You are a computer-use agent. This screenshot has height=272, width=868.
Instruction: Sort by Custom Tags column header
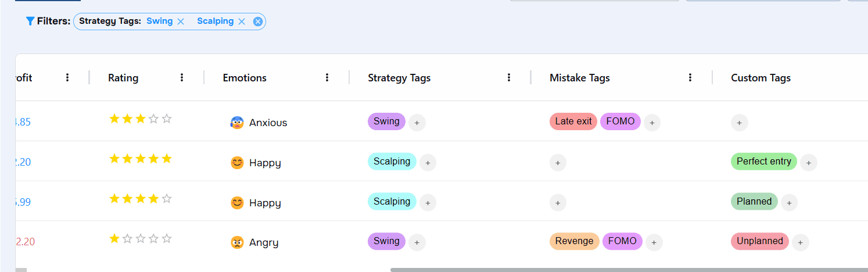click(761, 78)
